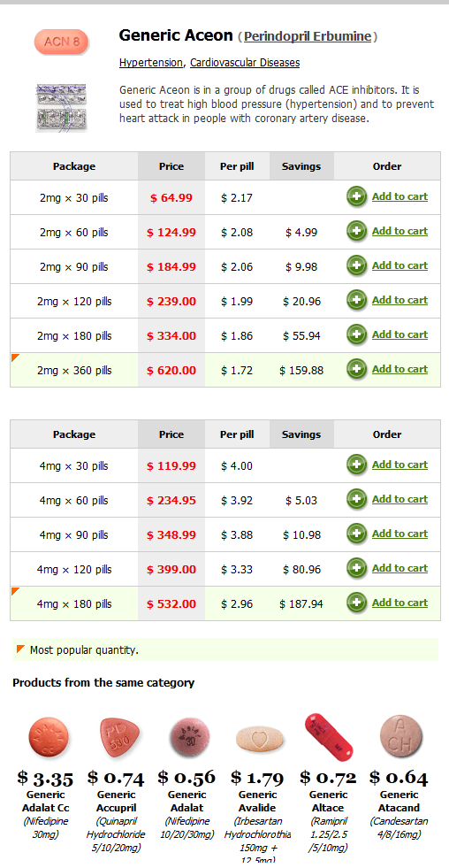Viewport: 449px width, 868px height.
Task: Click green plus icon for 2mg × 30 pills
Action: pos(357,196)
